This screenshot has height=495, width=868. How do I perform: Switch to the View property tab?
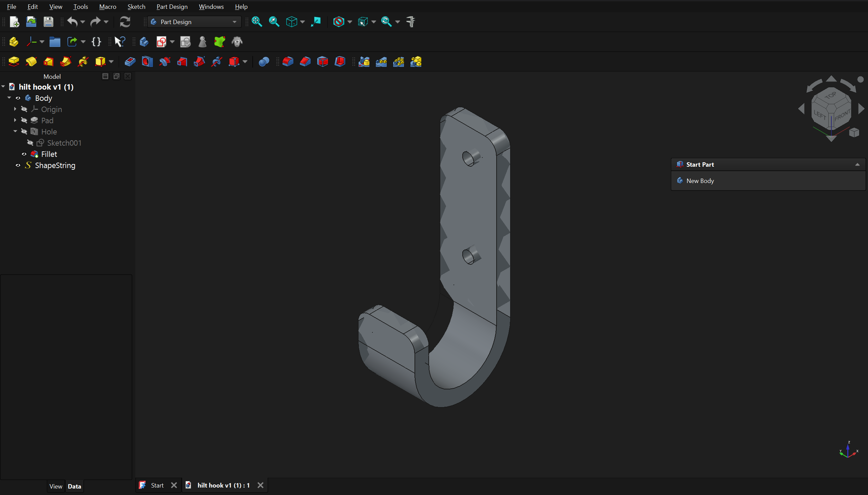(x=56, y=487)
